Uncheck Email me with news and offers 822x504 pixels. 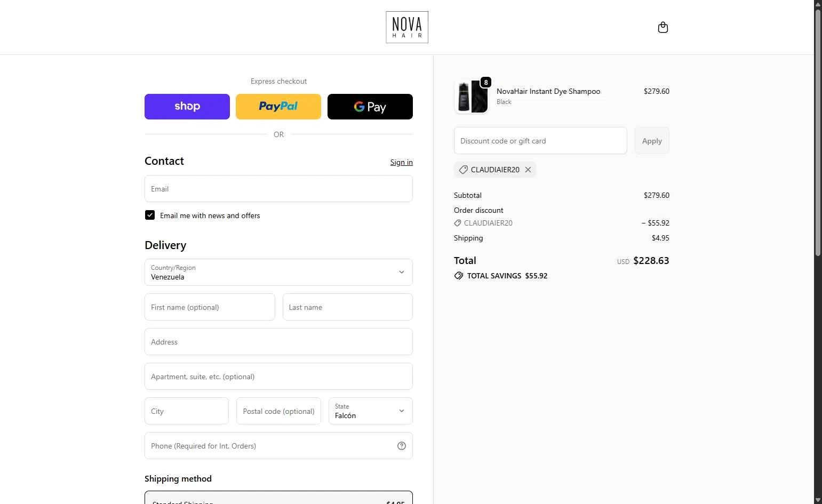tap(150, 215)
